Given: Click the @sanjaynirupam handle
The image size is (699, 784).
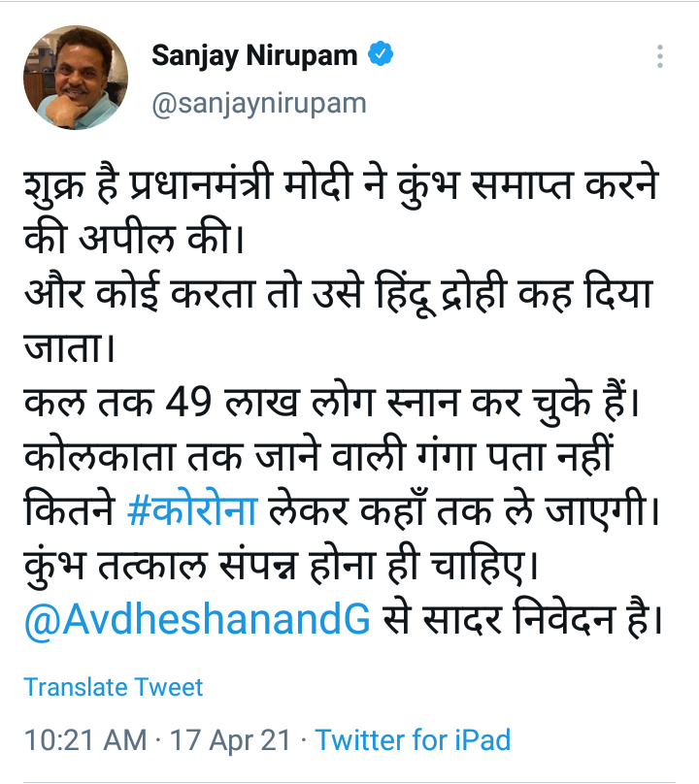Looking at the screenshot, I should 258,103.
